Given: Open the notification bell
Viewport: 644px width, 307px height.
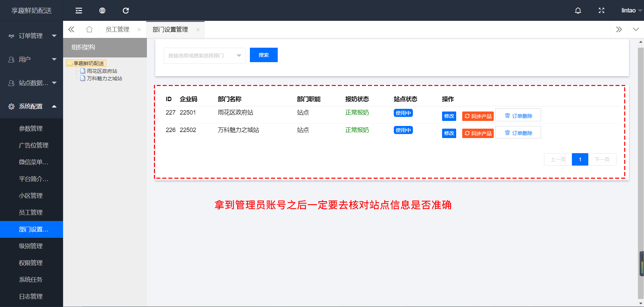Looking at the screenshot, I should pos(578,11).
